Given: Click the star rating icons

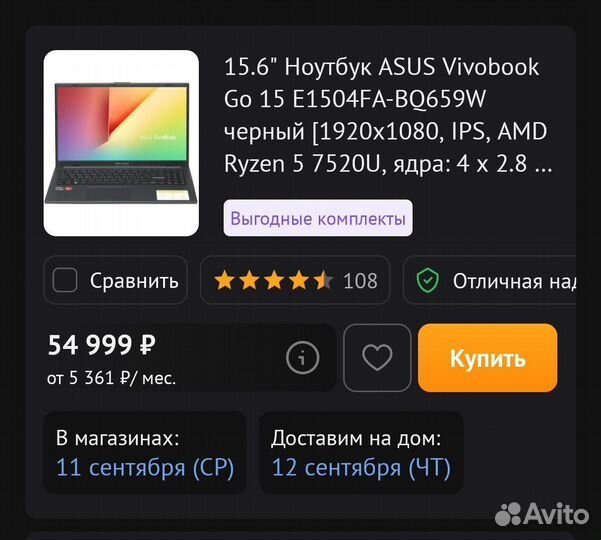Looking at the screenshot, I should click(274, 281).
